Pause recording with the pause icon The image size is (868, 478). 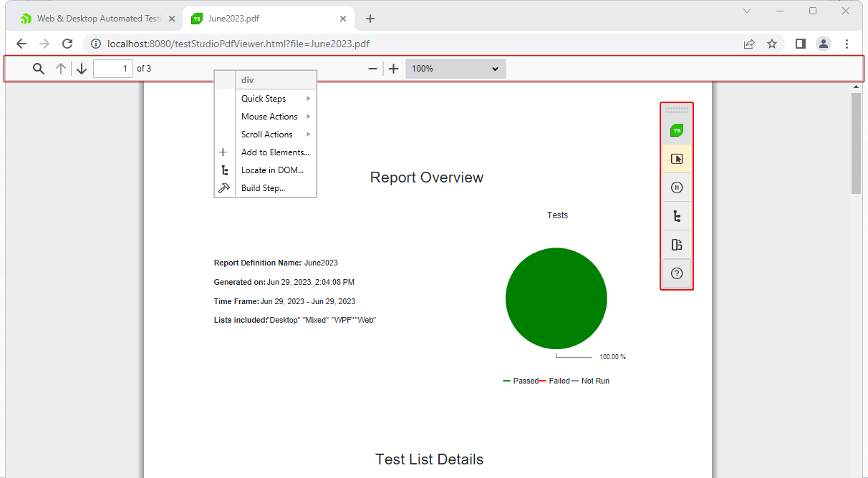coord(677,187)
